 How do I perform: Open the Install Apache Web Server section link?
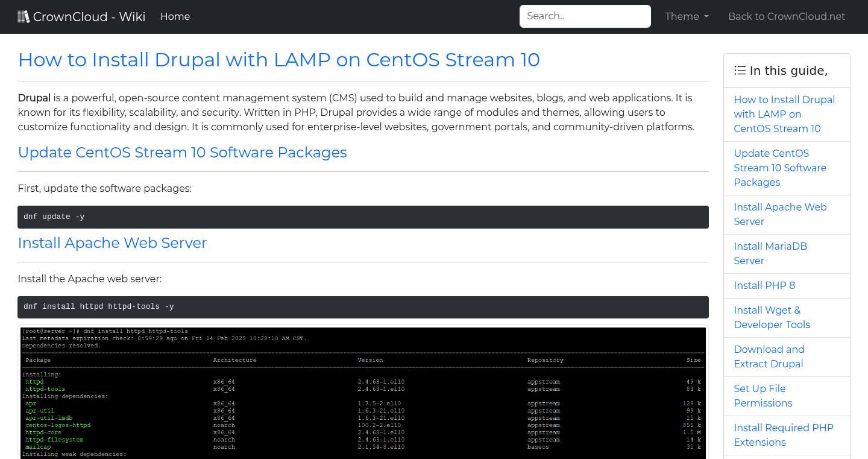[780, 214]
